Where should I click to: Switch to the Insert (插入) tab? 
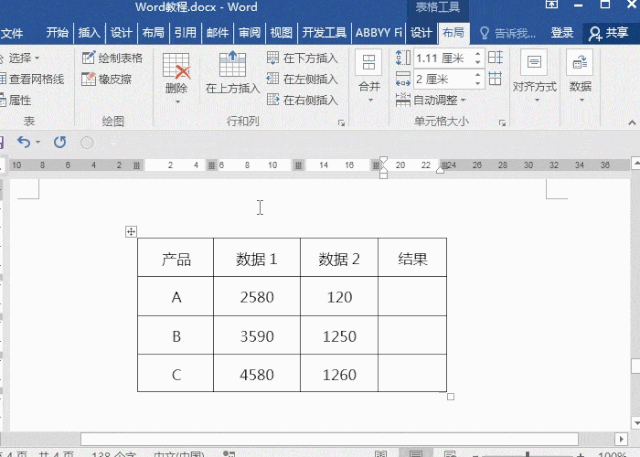[x=89, y=33]
